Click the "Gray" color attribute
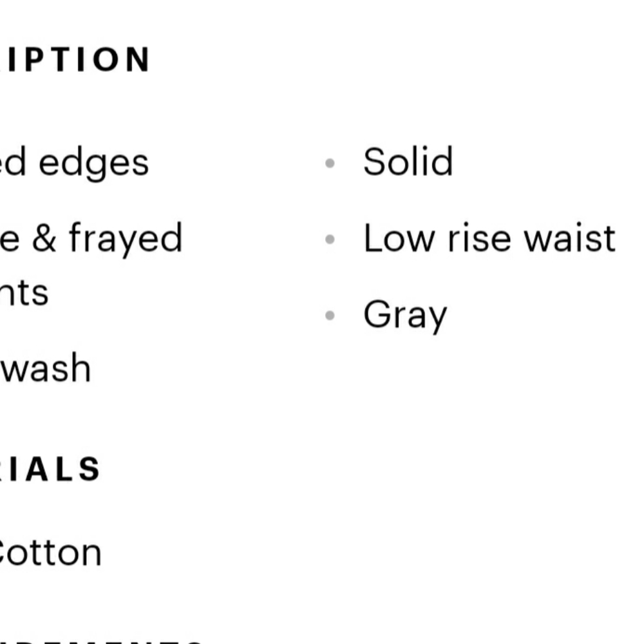 coord(404,316)
